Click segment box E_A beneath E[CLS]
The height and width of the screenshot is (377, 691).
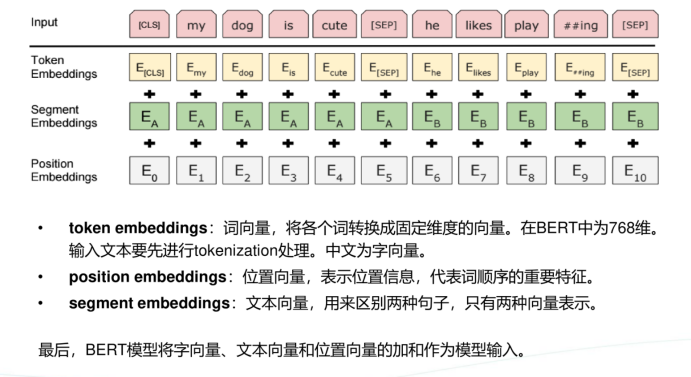tap(150, 116)
